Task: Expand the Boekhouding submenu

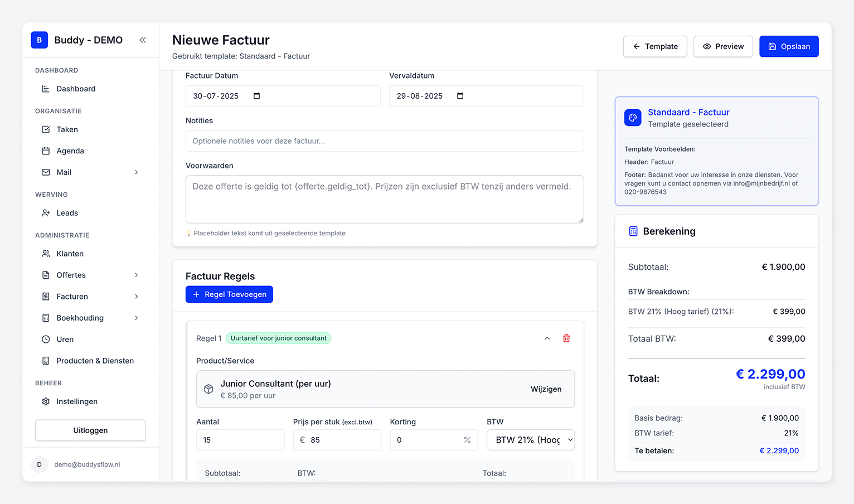Action: click(137, 318)
